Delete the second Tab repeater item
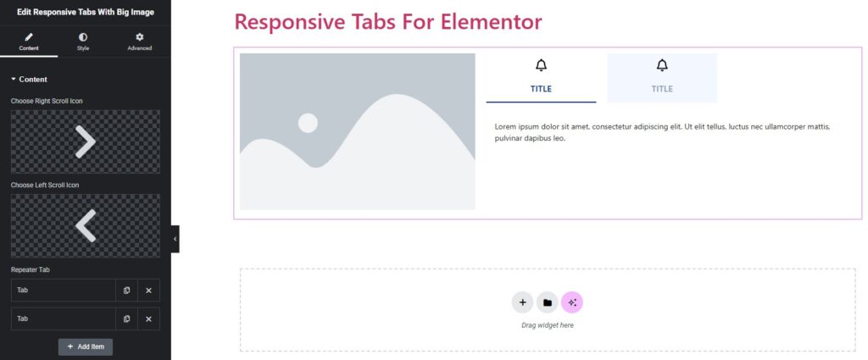The height and width of the screenshot is (360, 868). point(148,318)
